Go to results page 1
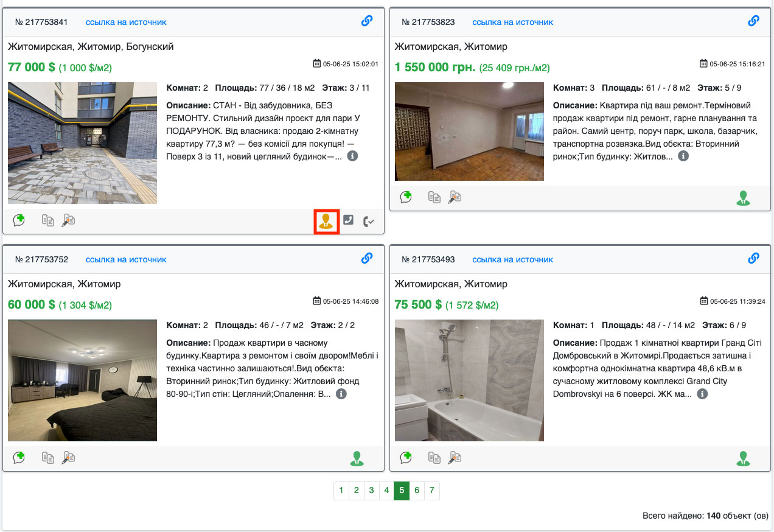Viewport: 774px width, 532px height. click(341, 490)
